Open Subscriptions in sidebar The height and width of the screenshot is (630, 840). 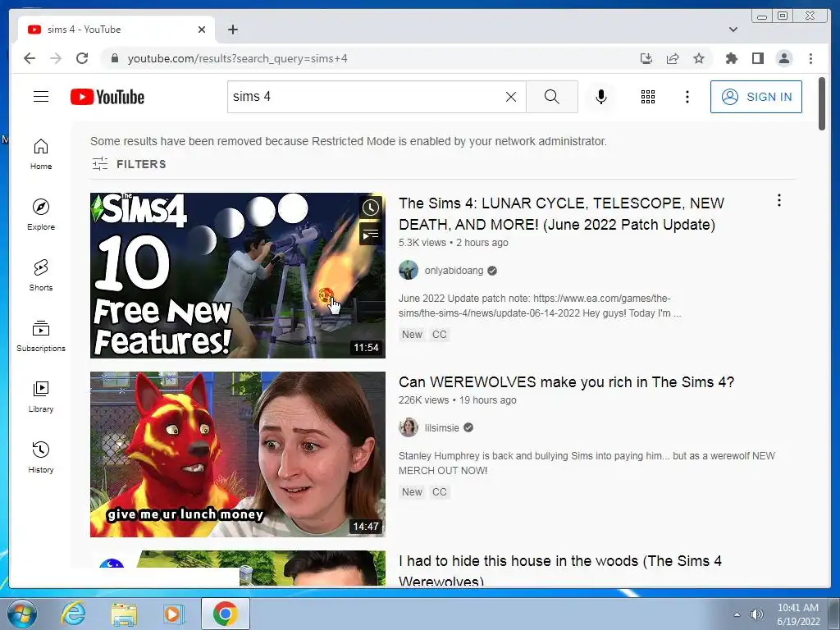click(41, 336)
